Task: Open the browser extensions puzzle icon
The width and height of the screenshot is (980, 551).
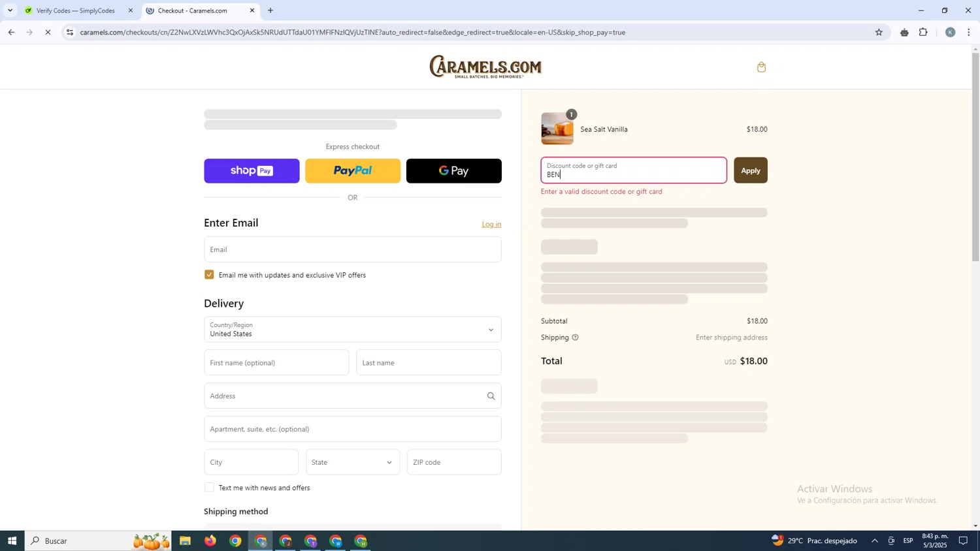Action: (x=923, y=32)
